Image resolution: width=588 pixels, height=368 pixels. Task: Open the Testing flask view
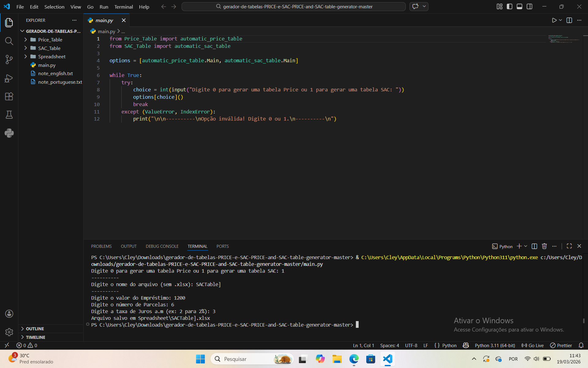pyautogui.click(x=9, y=115)
